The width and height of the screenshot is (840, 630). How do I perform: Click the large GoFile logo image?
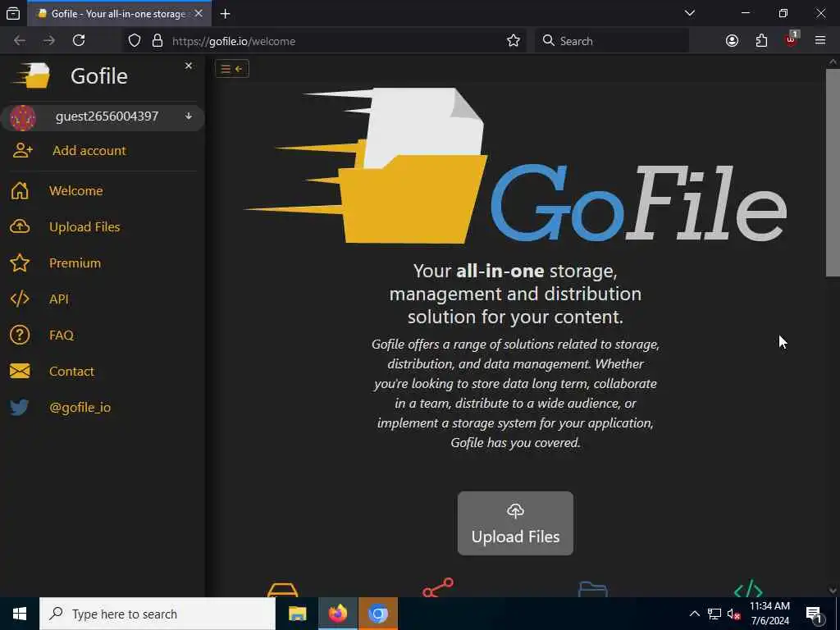pyautogui.click(x=515, y=166)
